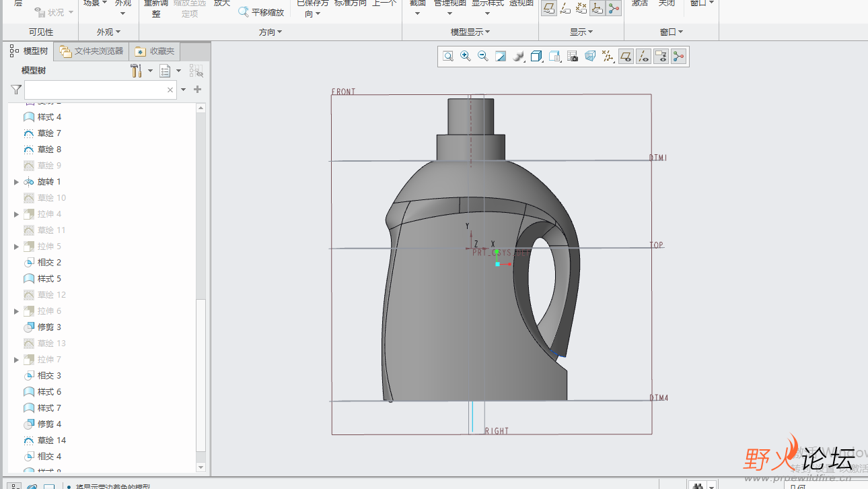The image size is (868, 489).
Task: Click the revolve icon beside 旋转 1
Action: pos(29,182)
